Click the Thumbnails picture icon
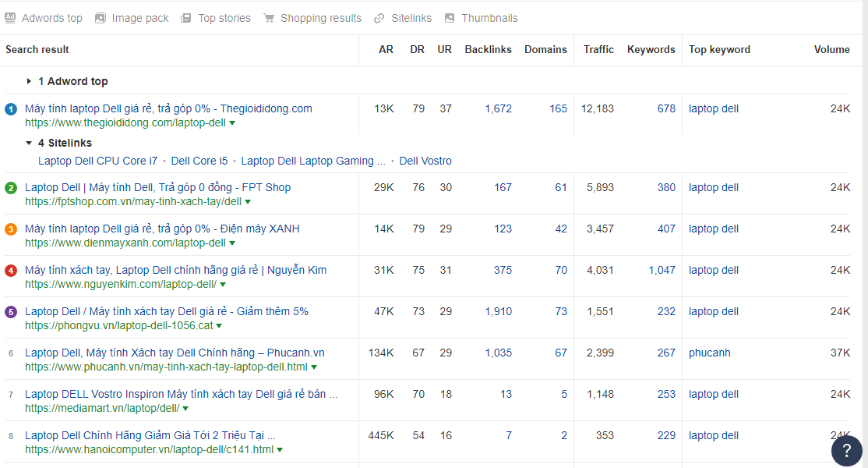The width and height of the screenshot is (868, 468). pos(450,18)
